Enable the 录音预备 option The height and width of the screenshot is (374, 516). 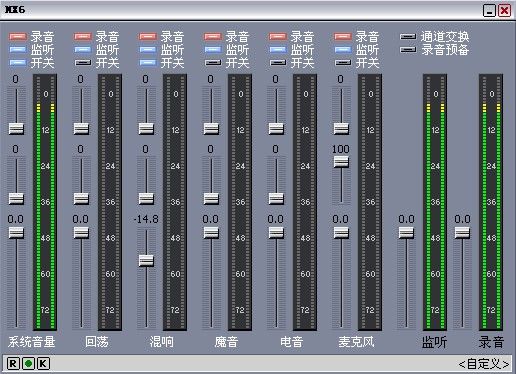click(x=408, y=50)
